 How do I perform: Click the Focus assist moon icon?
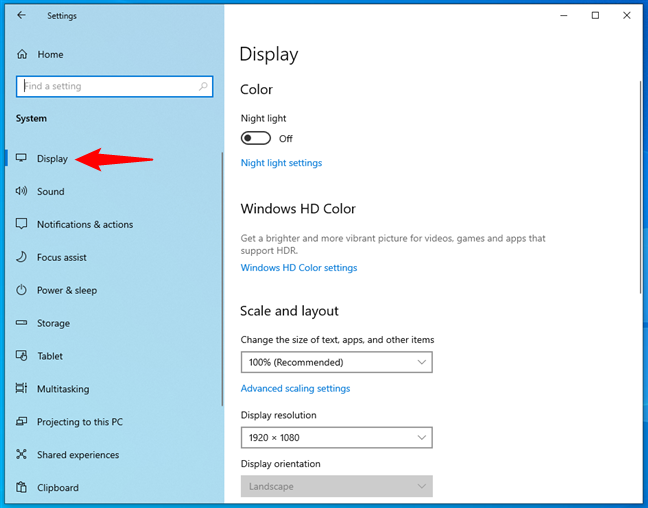(x=21, y=257)
